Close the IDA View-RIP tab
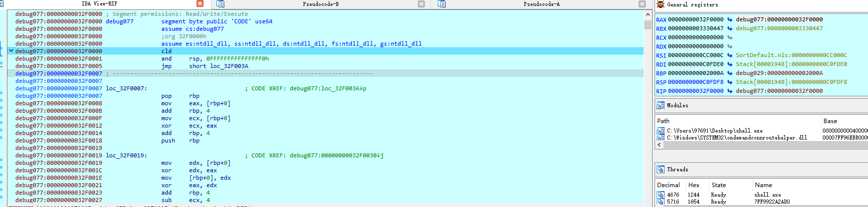This screenshot has width=868, height=207. [200, 4]
